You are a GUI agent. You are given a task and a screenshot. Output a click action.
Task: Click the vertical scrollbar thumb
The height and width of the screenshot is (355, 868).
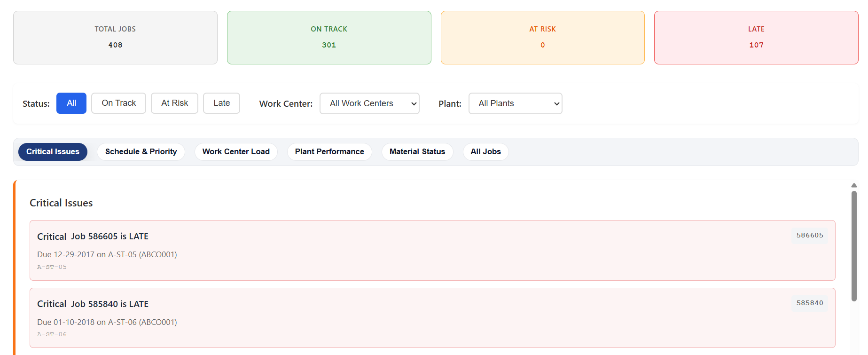point(854,246)
